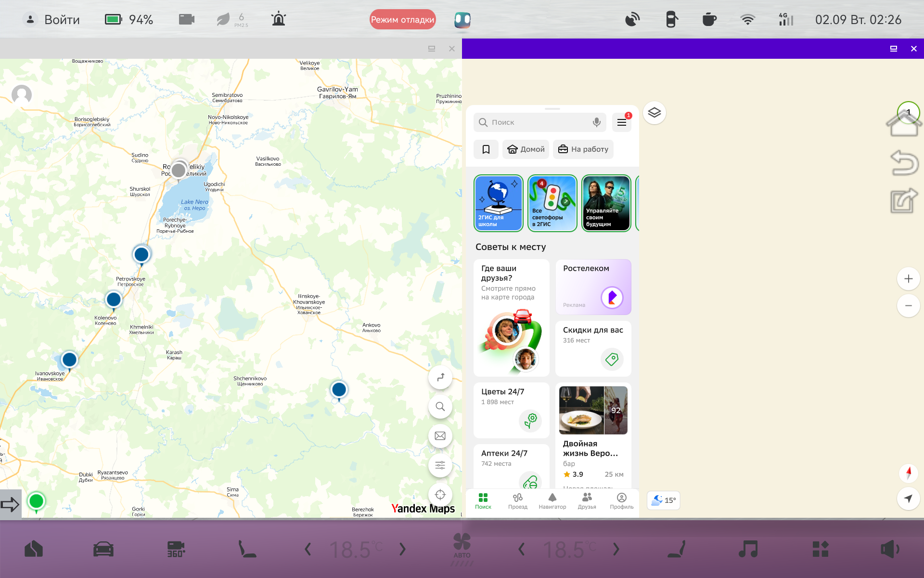The width and height of the screenshot is (924, 578).
Task: Open the 360 camera view
Action: [176, 549]
